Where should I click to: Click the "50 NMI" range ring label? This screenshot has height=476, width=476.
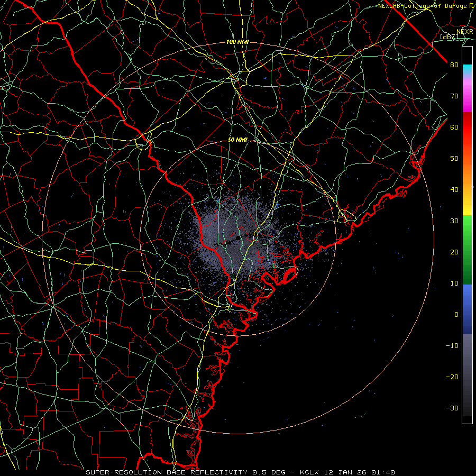click(237, 140)
